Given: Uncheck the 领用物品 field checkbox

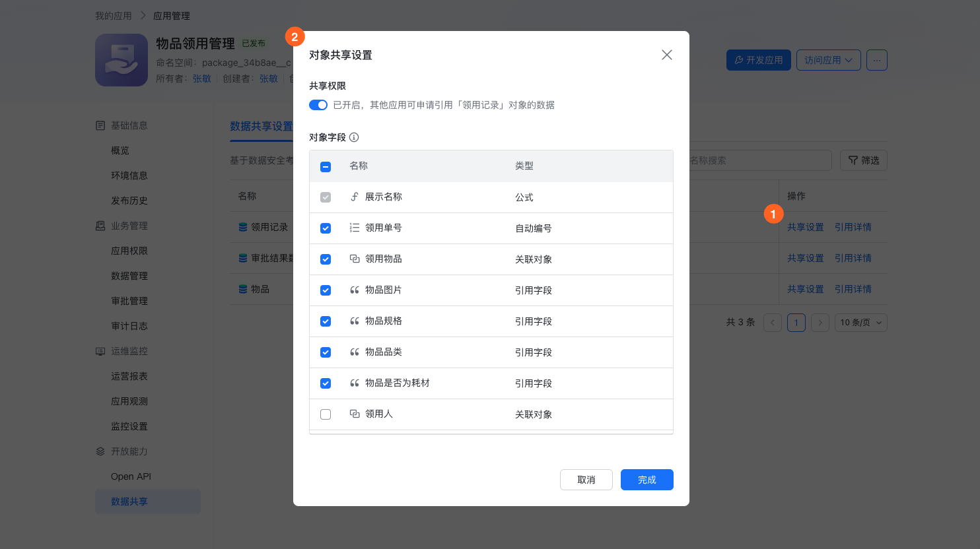Looking at the screenshot, I should (326, 259).
